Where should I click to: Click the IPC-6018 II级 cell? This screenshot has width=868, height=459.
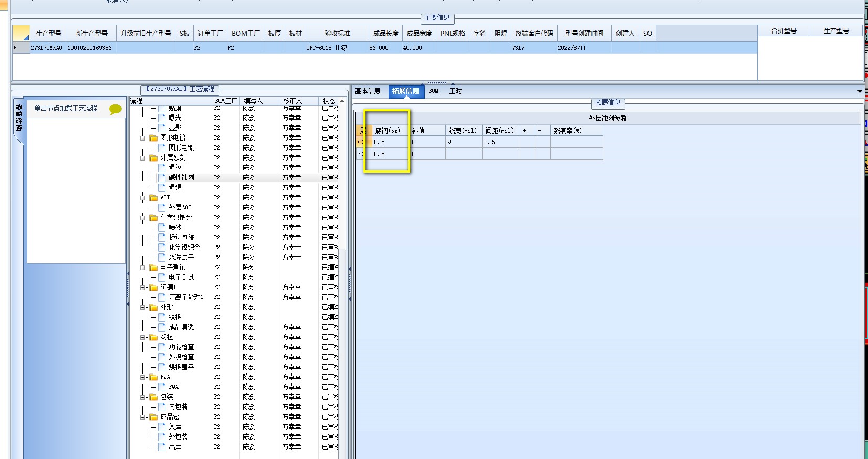pos(337,48)
